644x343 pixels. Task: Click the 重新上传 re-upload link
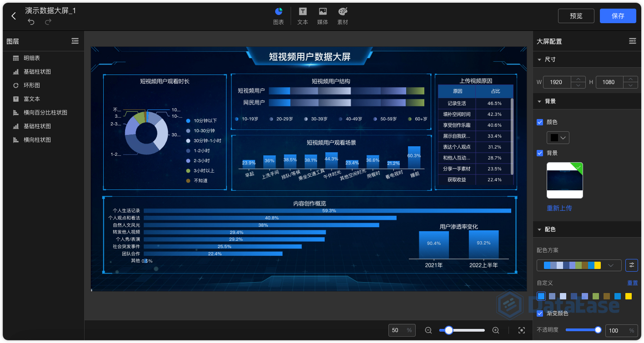point(559,208)
